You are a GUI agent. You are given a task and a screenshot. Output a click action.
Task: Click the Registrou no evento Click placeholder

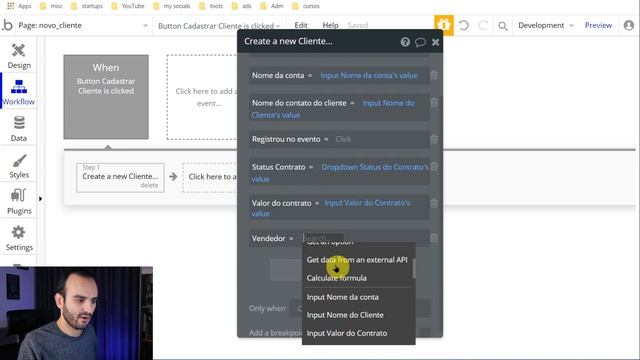click(343, 139)
